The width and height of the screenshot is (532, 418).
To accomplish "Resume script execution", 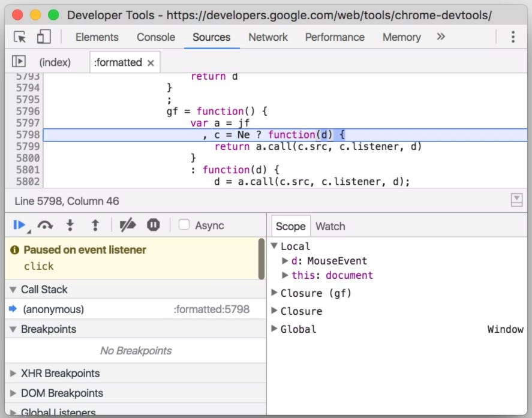I will point(19,224).
